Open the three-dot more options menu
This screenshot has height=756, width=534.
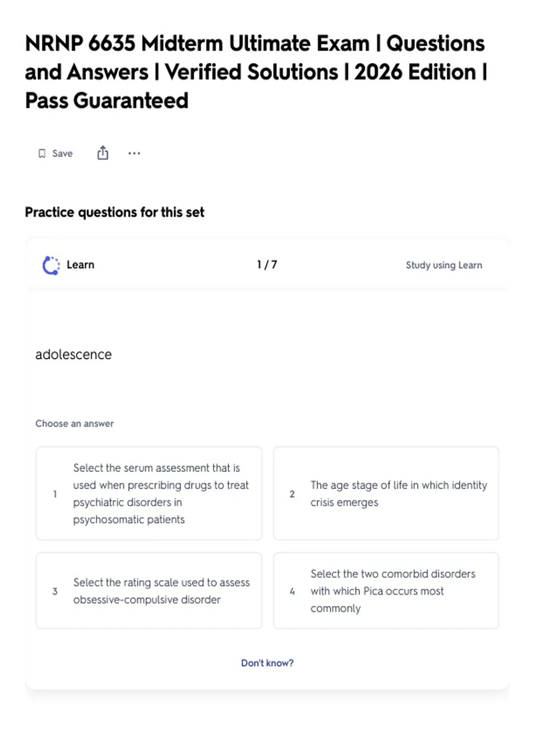click(x=134, y=153)
